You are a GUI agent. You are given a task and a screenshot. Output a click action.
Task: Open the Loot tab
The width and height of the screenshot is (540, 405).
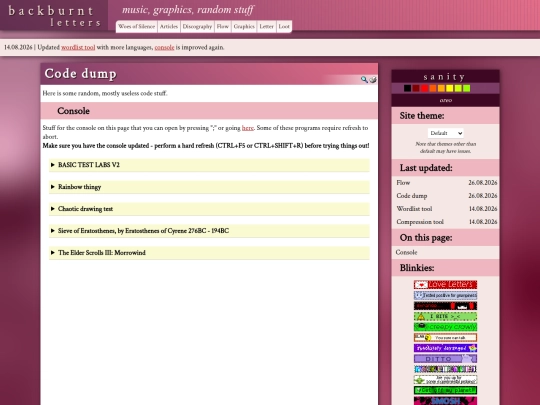point(284,27)
